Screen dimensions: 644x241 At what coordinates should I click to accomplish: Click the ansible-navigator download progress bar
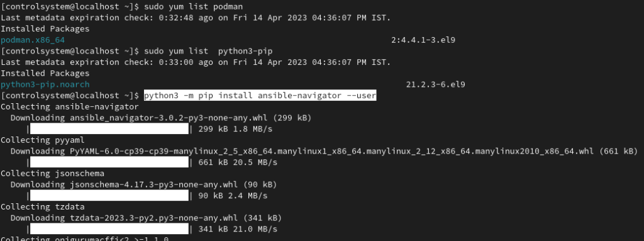click(109, 129)
